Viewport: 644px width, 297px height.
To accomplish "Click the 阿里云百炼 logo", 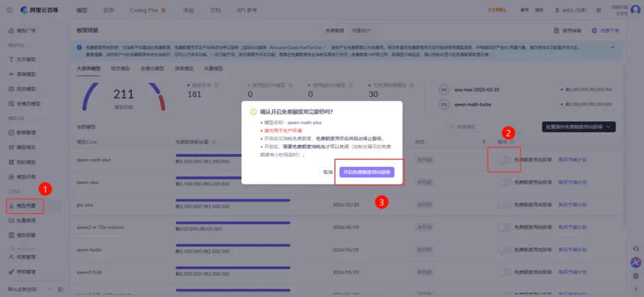I will (39, 10).
